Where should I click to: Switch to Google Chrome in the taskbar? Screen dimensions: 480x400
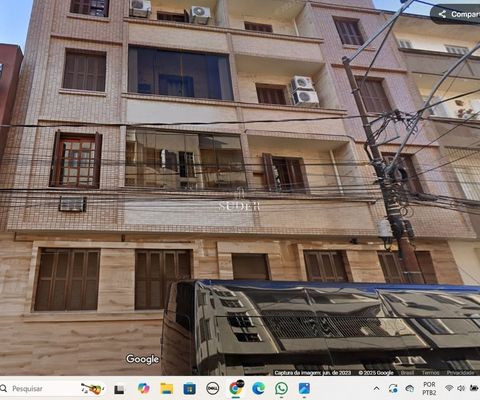click(x=236, y=389)
